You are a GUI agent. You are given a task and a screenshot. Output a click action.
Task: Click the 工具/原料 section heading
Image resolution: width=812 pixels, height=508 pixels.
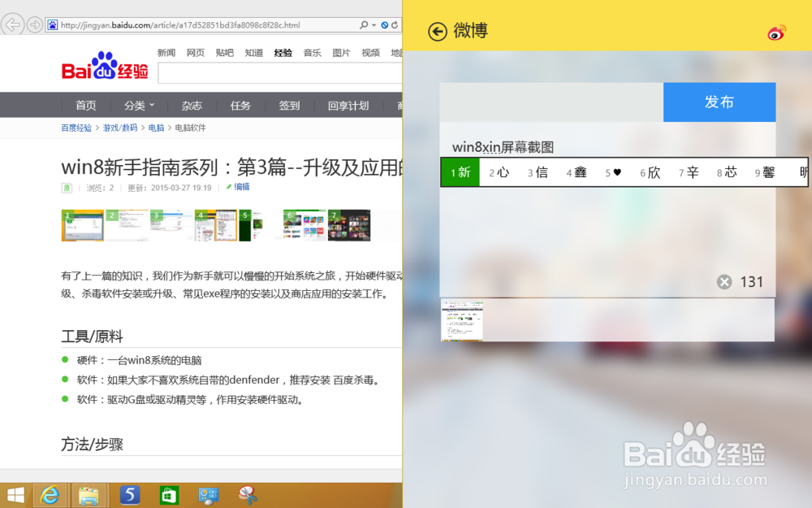click(x=93, y=337)
